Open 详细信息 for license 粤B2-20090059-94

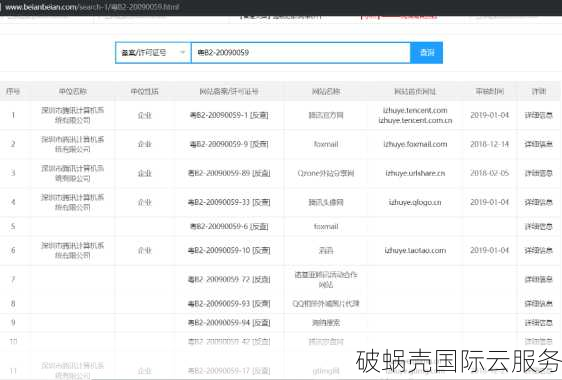539,323
